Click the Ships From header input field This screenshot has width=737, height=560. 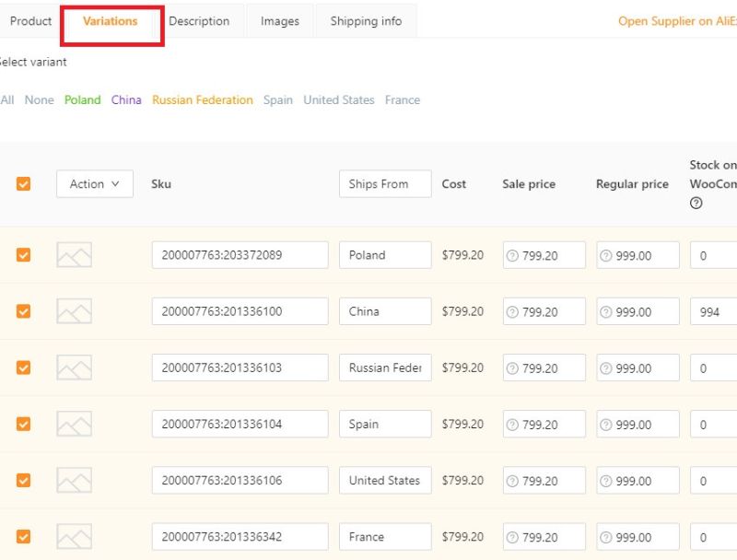(385, 184)
